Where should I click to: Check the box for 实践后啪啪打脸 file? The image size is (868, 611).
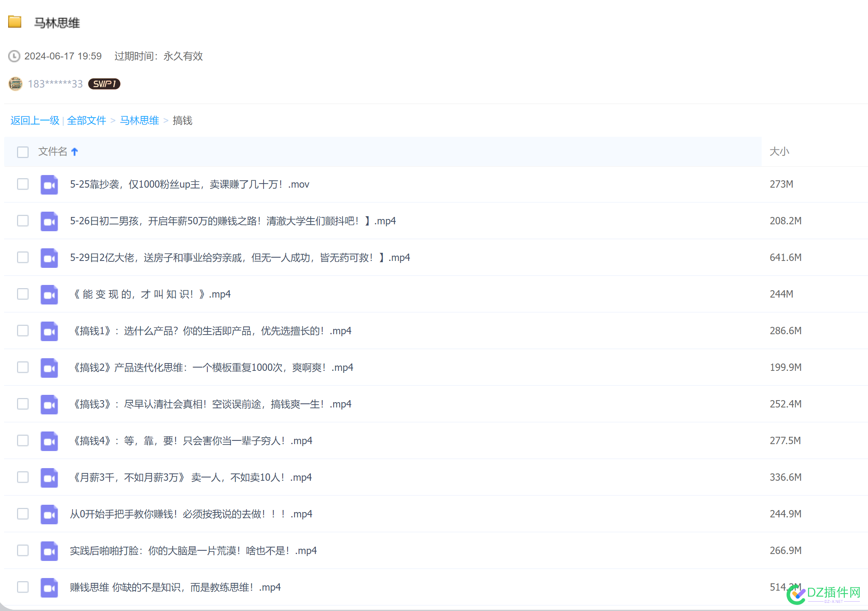click(x=23, y=550)
